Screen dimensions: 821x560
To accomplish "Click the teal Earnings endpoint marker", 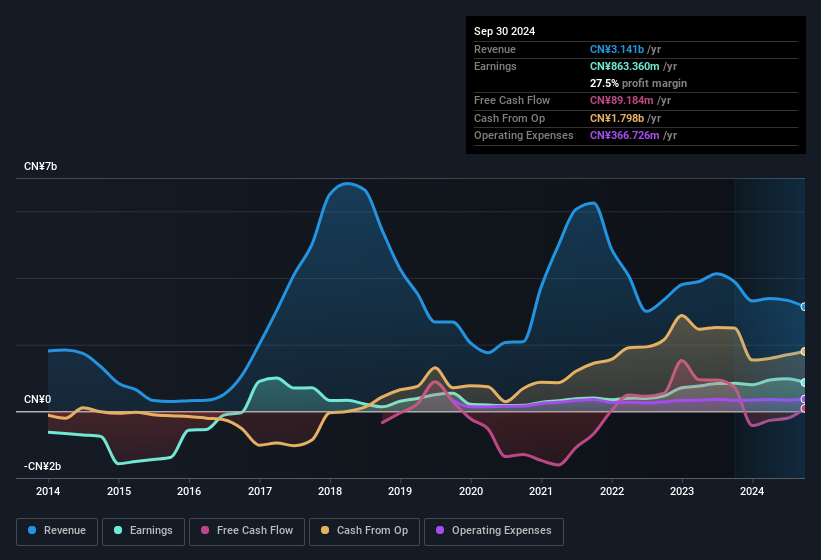I will coord(804,383).
